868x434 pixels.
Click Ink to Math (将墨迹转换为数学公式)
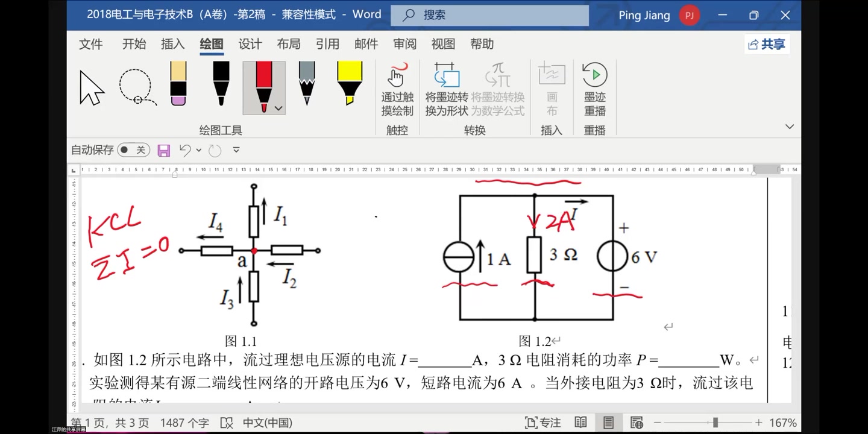(x=498, y=89)
